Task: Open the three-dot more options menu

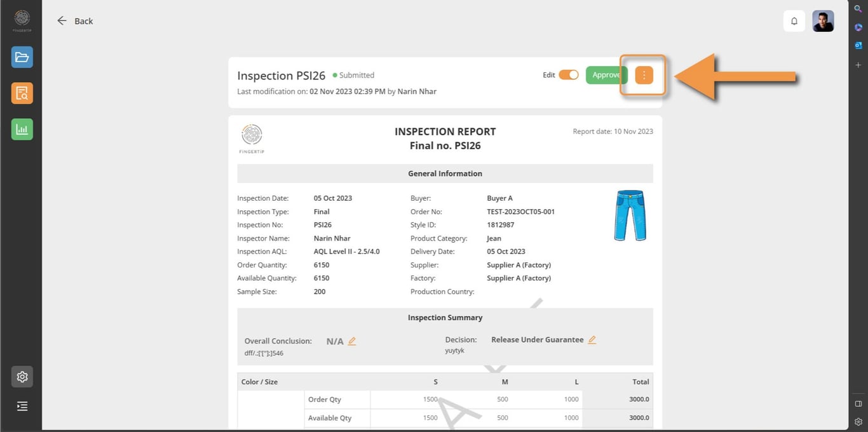Action: click(x=644, y=75)
